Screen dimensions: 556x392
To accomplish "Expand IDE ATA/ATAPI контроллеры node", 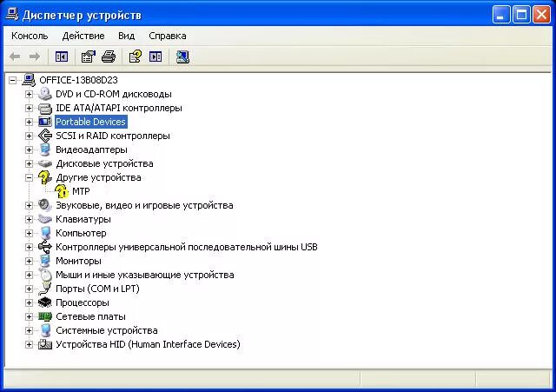I will tap(29, 108).
